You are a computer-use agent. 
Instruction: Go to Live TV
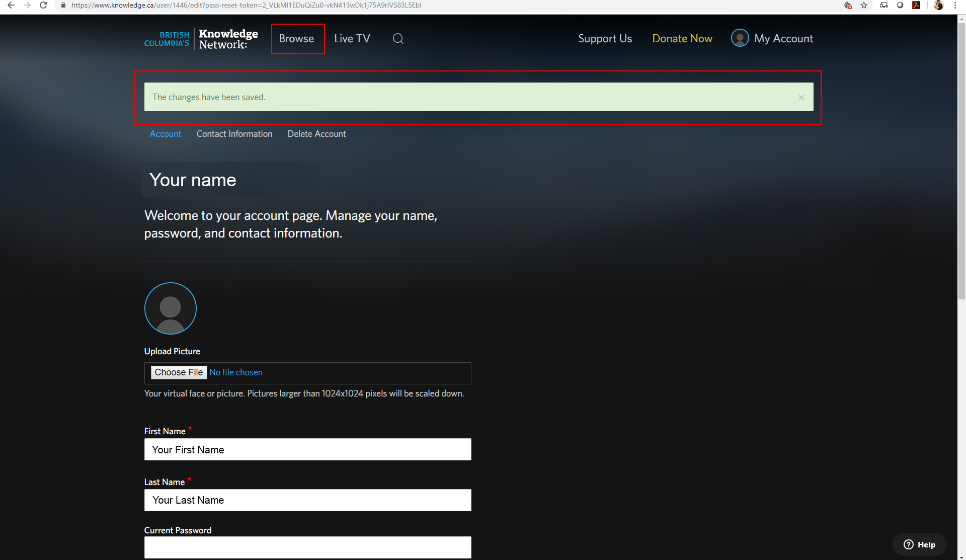pyautogui.click(x=352, y=39)
